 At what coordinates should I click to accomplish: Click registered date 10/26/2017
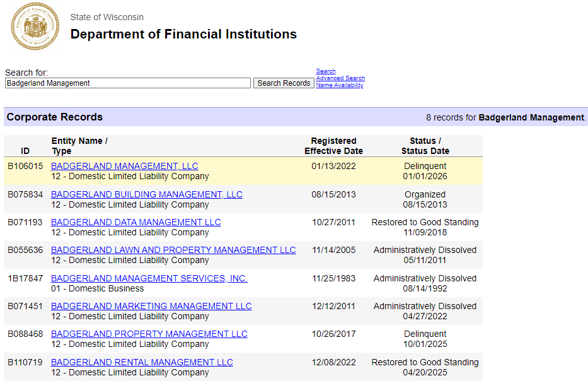[x=333, y=334]
